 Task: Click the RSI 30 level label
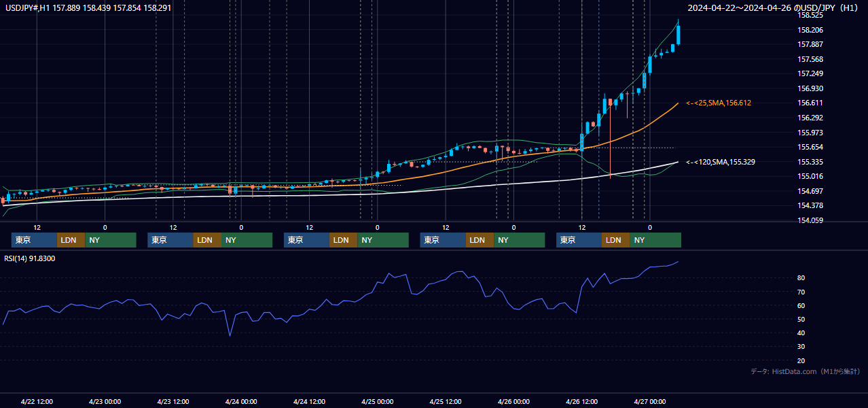coord(801,347)
